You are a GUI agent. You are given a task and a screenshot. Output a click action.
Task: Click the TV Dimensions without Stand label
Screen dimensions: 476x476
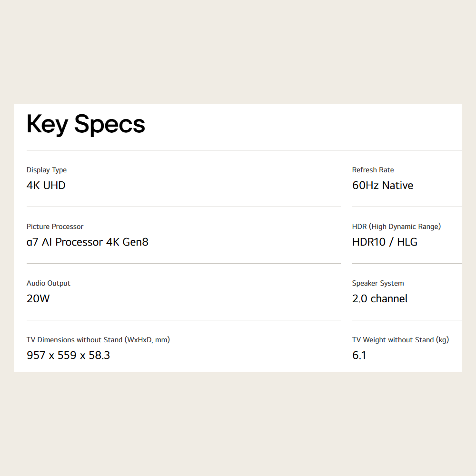(x=98, y=340)
